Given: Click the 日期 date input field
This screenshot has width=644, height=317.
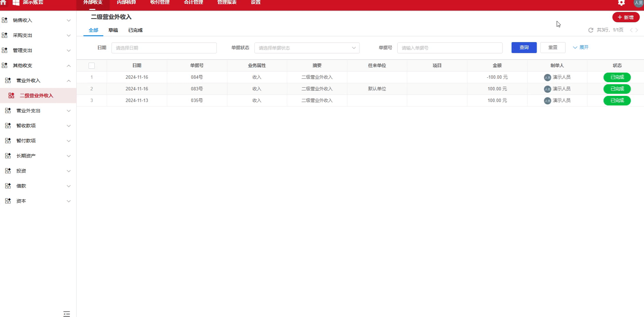Looking at the screenshot, I should (x=164, y=48).
